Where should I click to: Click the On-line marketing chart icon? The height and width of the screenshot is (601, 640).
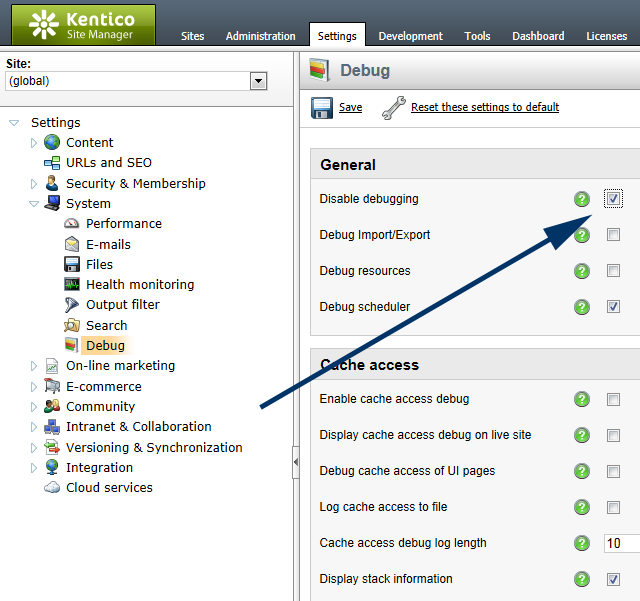tap(52, 365)
